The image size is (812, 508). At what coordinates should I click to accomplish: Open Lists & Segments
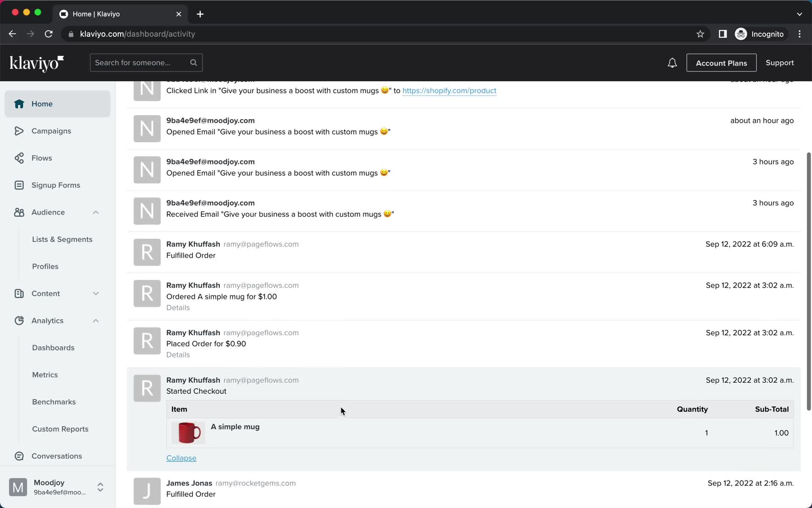coord(62,239)
